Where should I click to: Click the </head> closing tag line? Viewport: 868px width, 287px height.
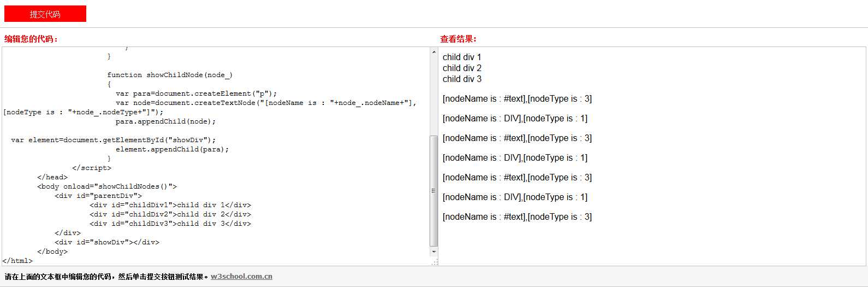[52, 177]
